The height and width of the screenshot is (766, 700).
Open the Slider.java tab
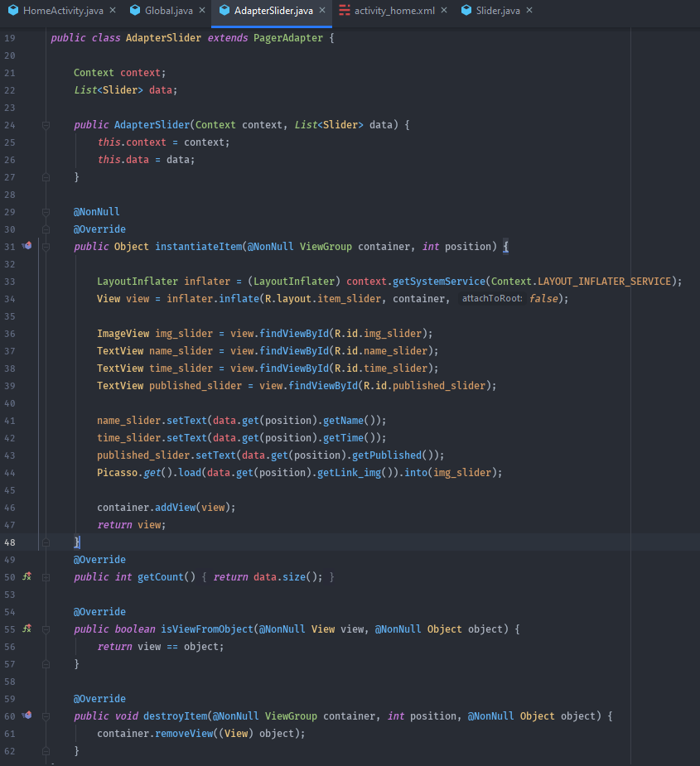click(498, 10)
